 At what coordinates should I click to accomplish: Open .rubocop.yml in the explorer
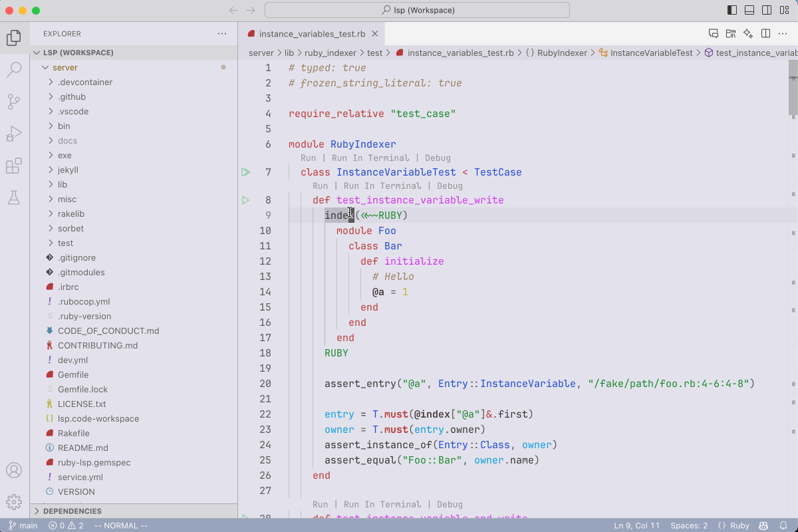pyautogui.click(x=134, y=302)
